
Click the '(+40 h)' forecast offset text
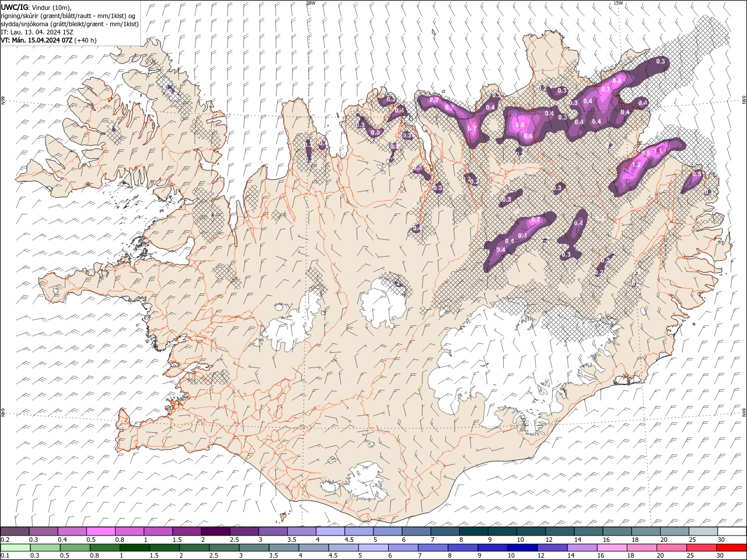tap(86, 40)
